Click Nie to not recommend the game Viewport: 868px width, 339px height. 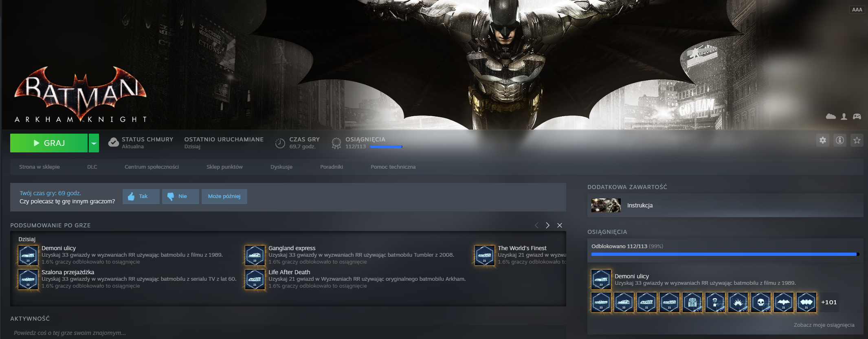tap(180, 196)
